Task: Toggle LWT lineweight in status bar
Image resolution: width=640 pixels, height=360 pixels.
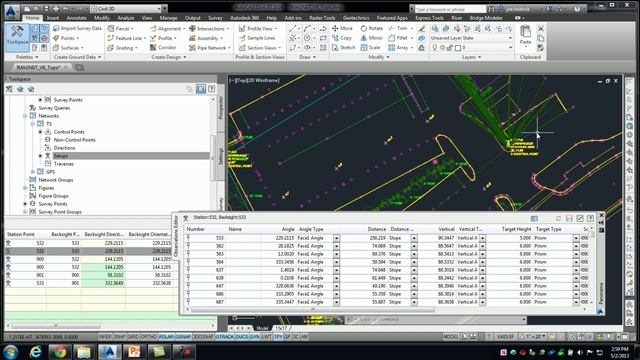Action: point(267,337)
